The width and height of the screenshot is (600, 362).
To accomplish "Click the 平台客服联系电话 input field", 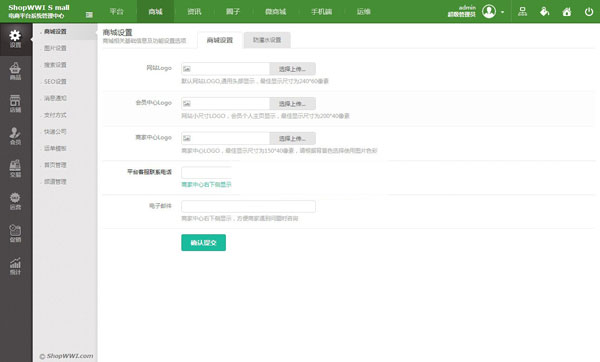I will coord(207,173).
